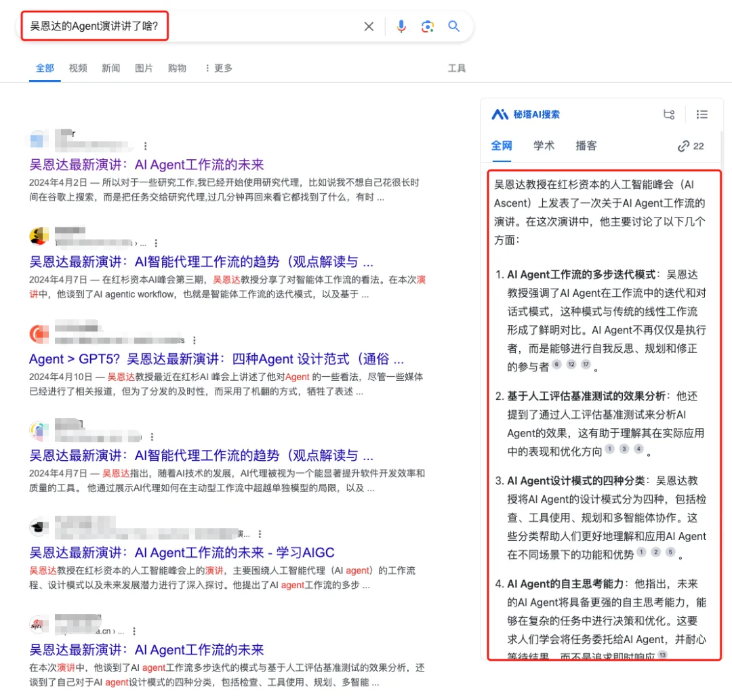This screenshot has height=700, width=732.
Task: Clear the search query with the X icon
Action: [x=369, y=26]
